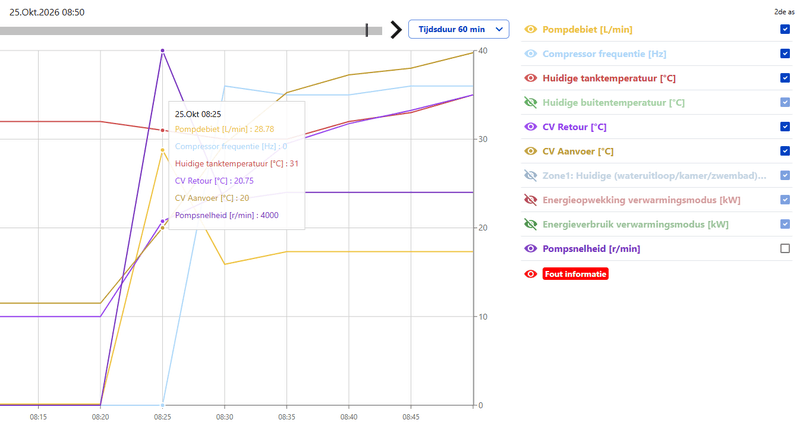This screenshot has height=429, width=800.
Task: Click tooltip value Pompdebiet 28.78
Action: [224, 129]
